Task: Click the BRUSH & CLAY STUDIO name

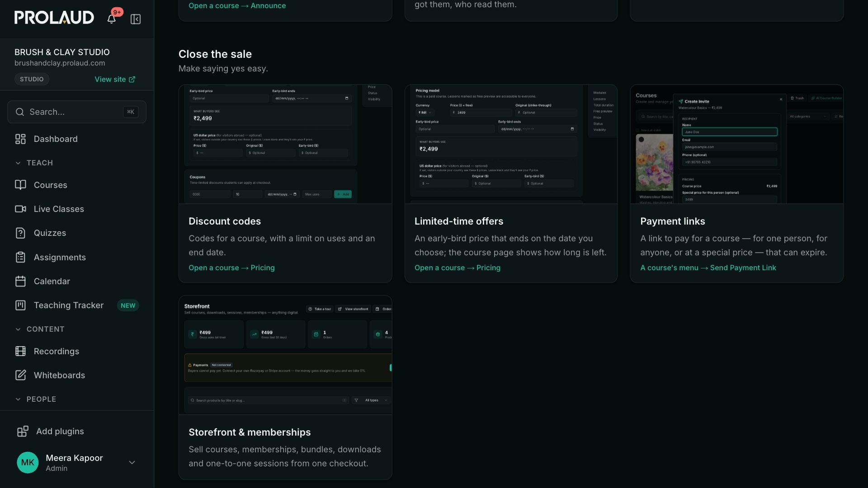Action: pyautogui.click(x=62, y=52)
